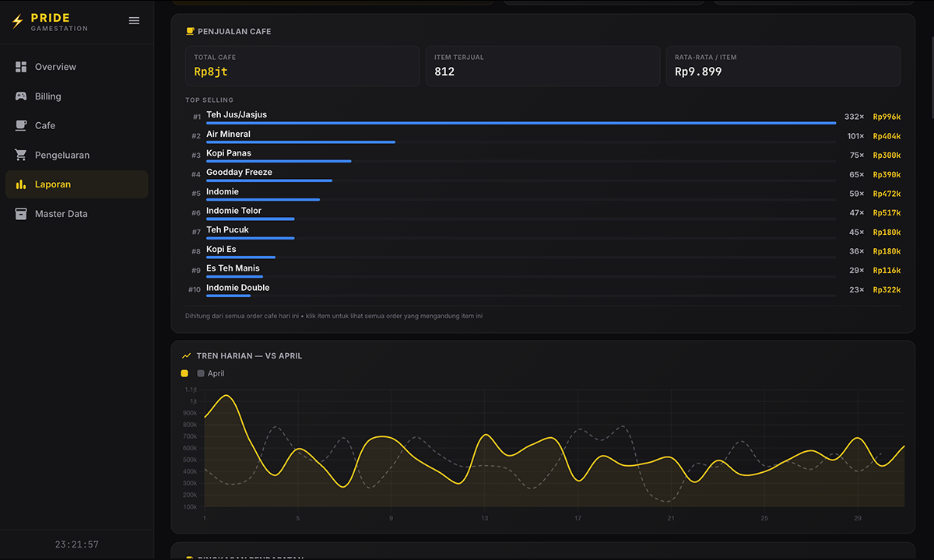Select the Kopi Es item
The height and width of the screenshot is (560, 934).
click(x=543, y=251)
